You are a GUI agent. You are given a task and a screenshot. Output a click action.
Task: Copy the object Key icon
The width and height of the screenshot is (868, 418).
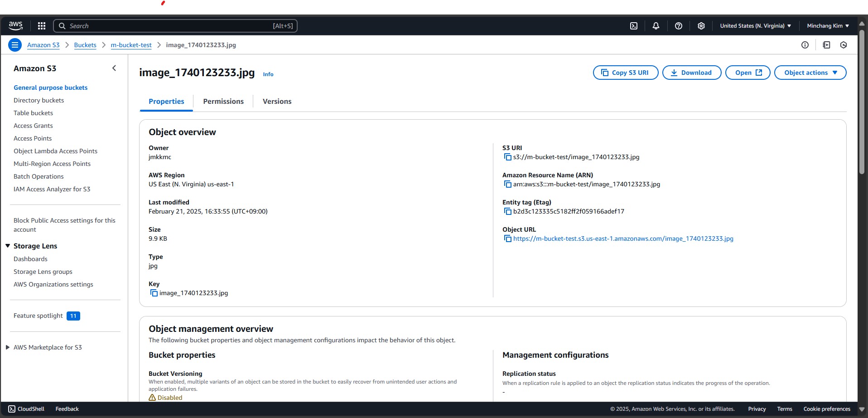tap(154, 293)
